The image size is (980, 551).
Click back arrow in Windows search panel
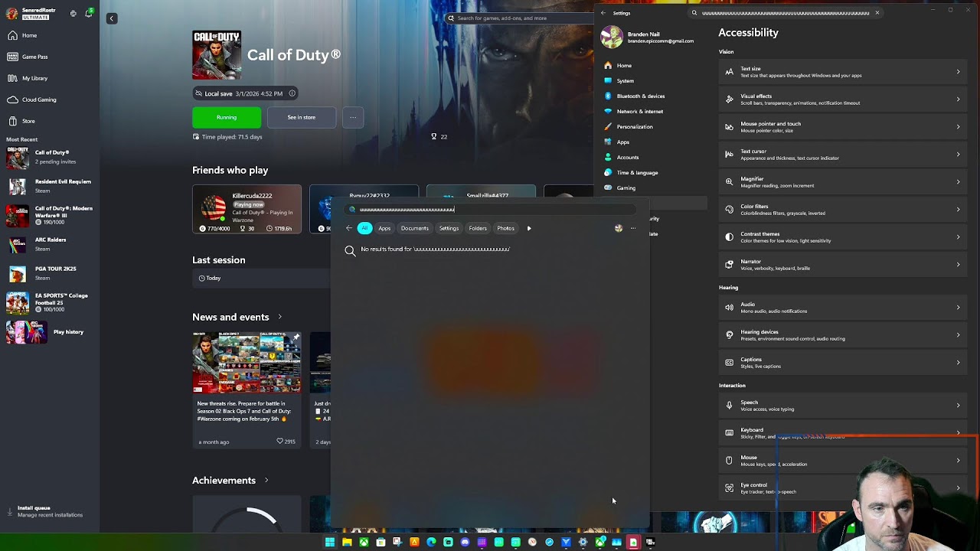(x=349, y=228)
